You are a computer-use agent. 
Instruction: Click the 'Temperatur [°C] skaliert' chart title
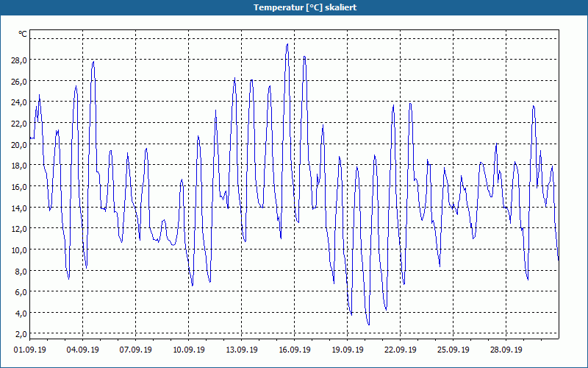click(x=305, y=7)
